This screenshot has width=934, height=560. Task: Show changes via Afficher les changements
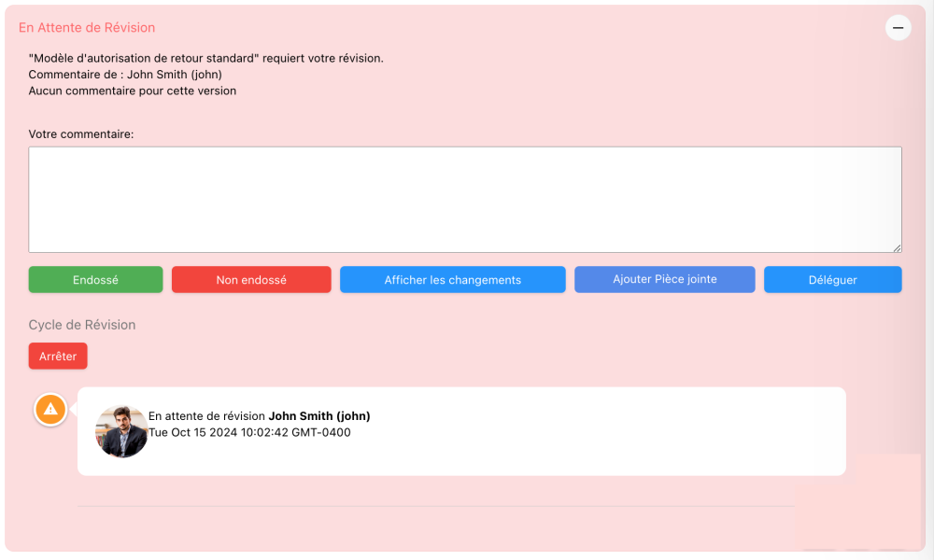[x=452, y=280]
